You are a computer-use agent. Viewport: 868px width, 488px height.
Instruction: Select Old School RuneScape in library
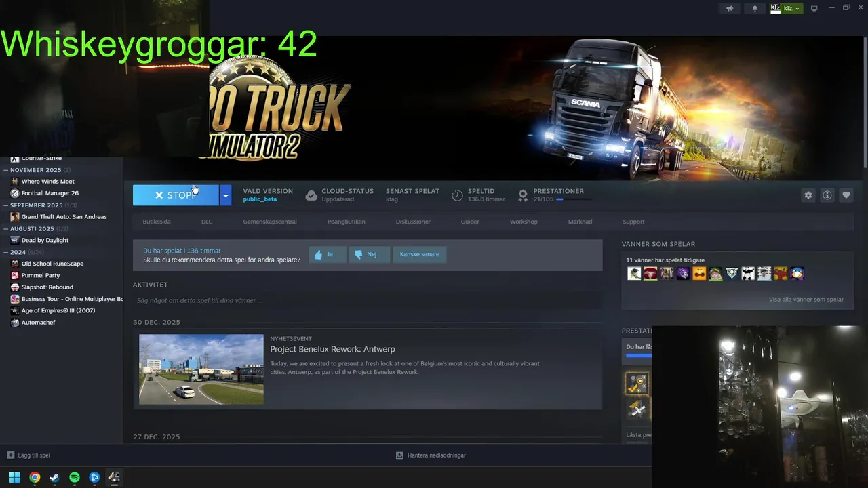[x=53, y=264]
